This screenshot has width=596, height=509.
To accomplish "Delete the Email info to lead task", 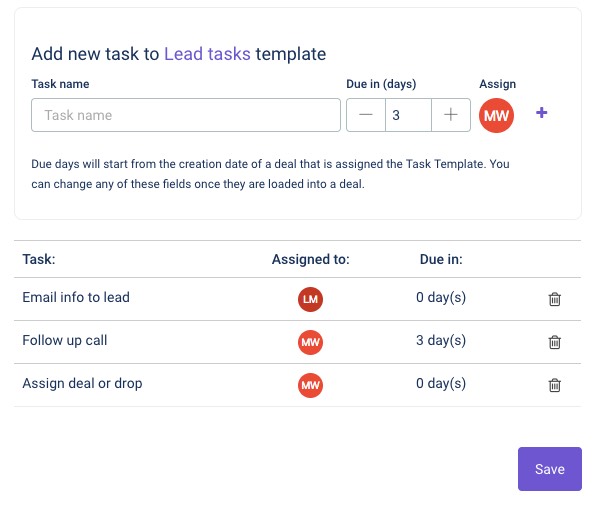I will coord(555,299).
